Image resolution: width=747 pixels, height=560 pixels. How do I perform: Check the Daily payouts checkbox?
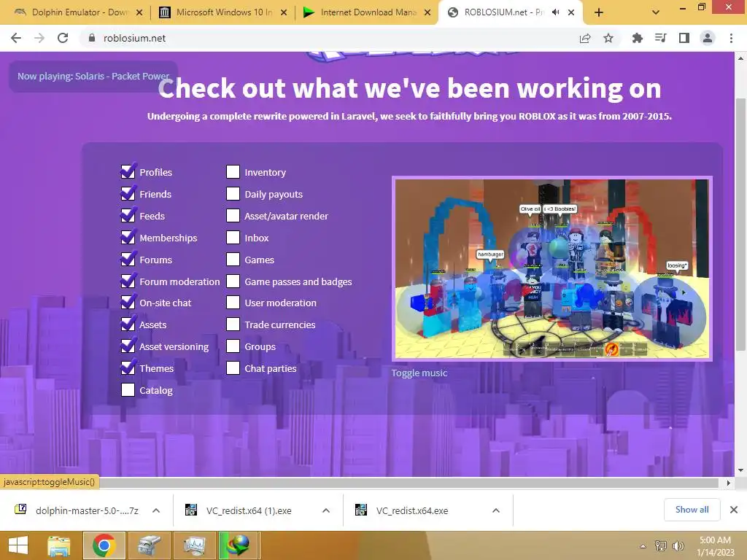click(233, 194)
